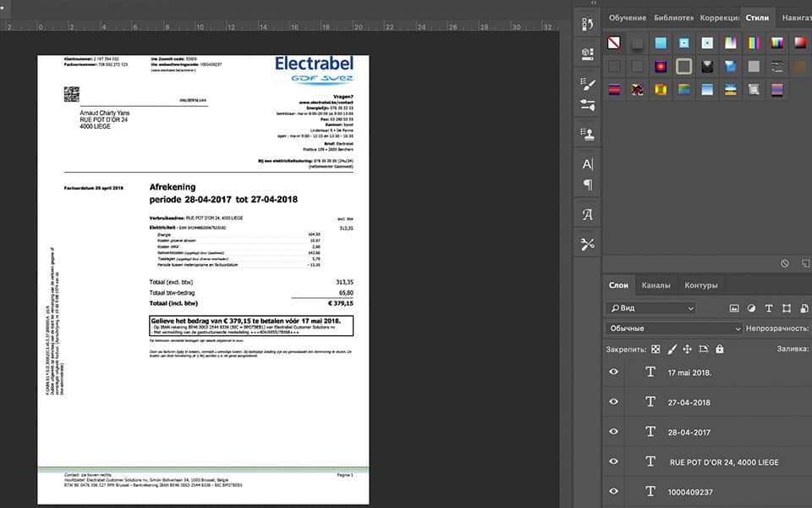Select the Стили tab
Image resolution: width=812 pixels, height=508 pixels.
click(x=757, y=18)
